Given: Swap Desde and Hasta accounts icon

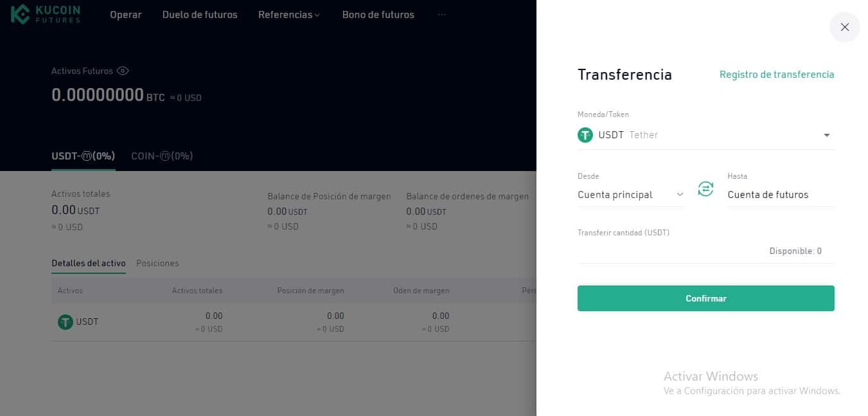Looking at the screenshot, I should tap(705, 189).
